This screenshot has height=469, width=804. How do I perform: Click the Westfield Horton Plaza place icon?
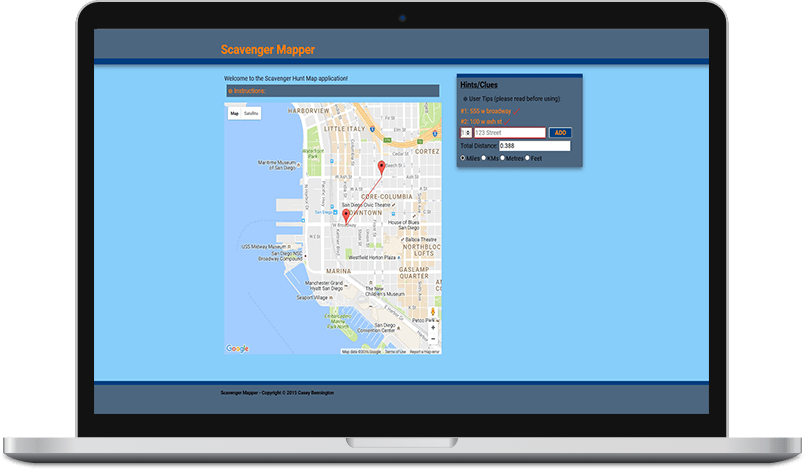pos(399,257)
